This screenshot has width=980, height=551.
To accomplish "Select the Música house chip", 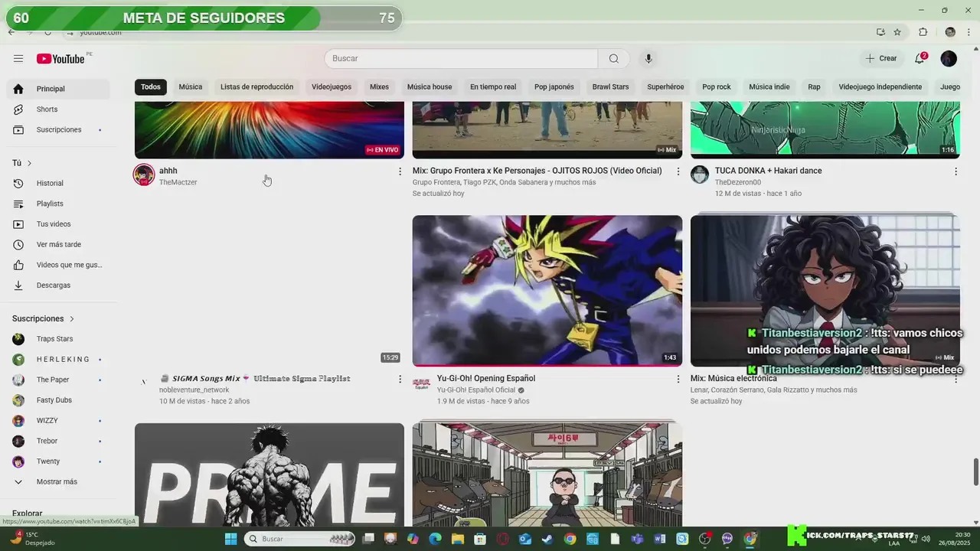I will (x=430, y=87).
